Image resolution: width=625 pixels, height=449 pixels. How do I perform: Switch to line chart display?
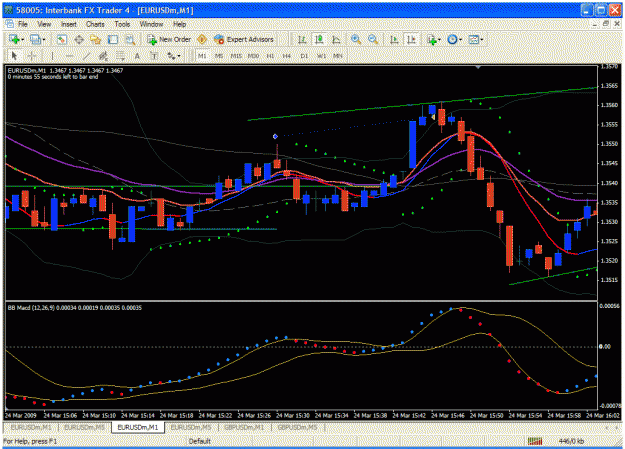pos(336,39)
